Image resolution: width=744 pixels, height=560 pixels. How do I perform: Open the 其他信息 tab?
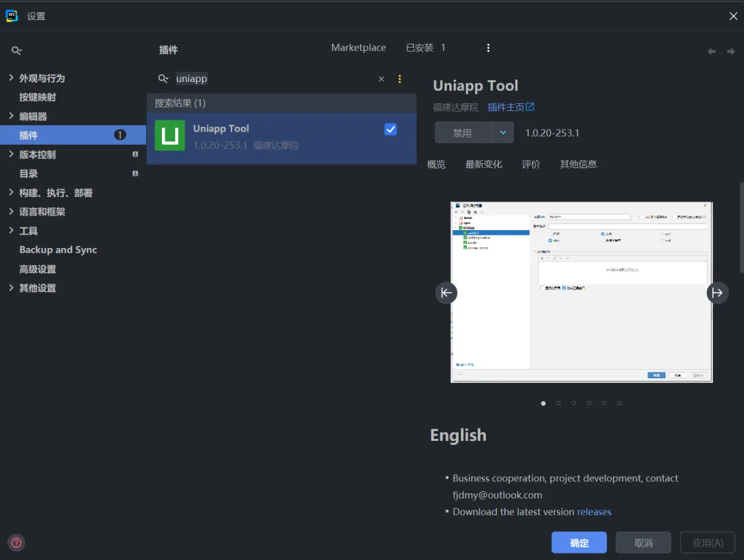(x=579, y=164)
